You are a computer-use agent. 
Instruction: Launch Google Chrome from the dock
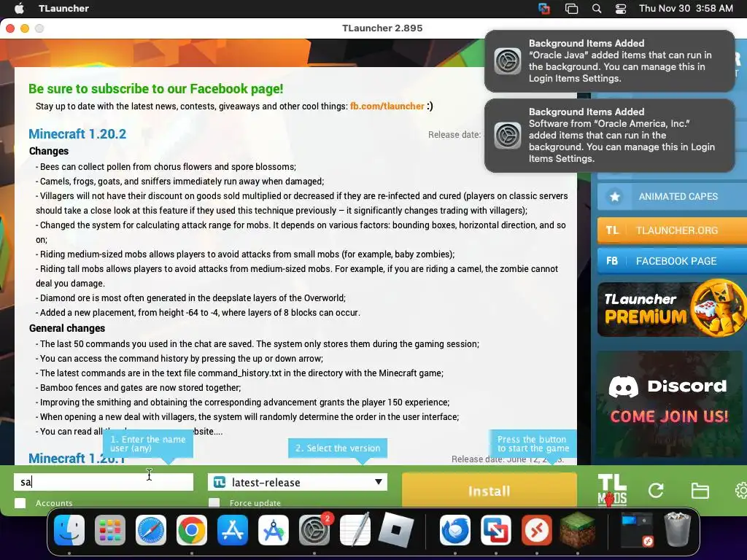(x=192, y=530)
